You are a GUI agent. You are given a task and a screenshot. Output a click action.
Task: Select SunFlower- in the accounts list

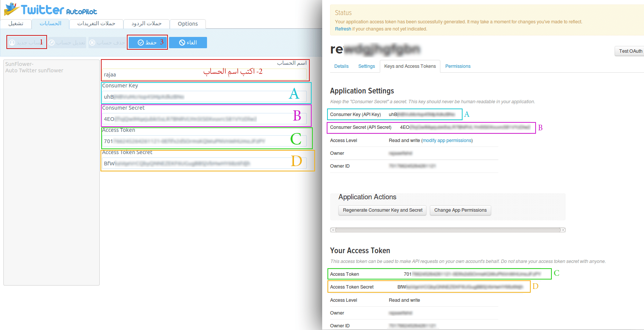click(19, 64)
